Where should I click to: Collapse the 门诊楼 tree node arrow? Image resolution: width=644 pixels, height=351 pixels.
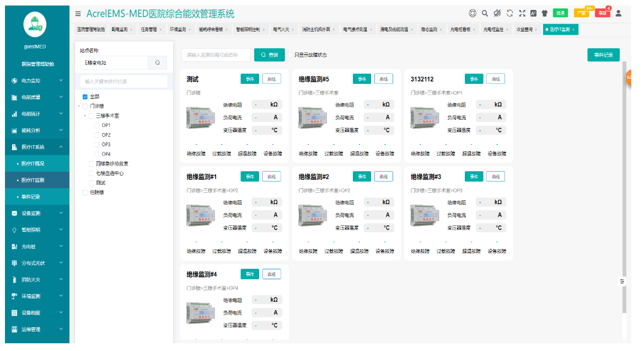click(79, 106)
